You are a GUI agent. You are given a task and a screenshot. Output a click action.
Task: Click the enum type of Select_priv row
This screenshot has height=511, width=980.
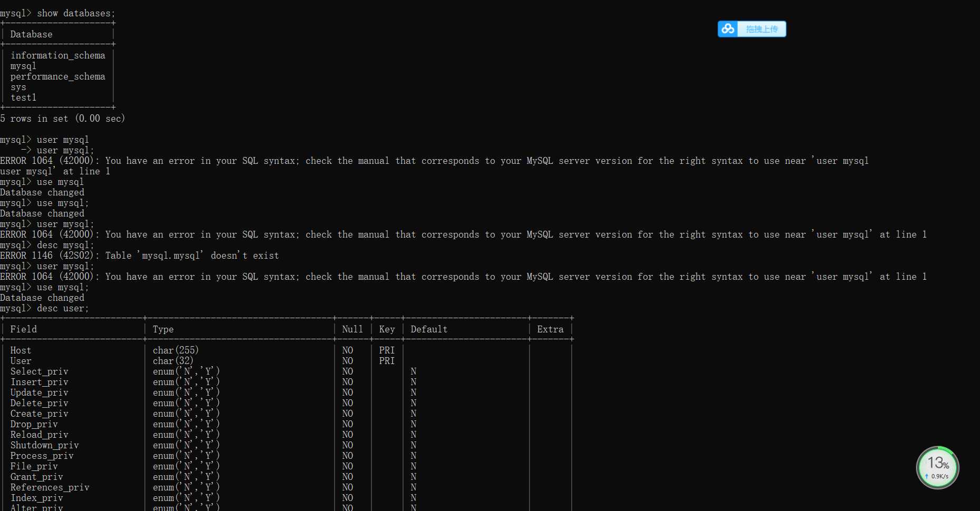click(x=187, y=371)
